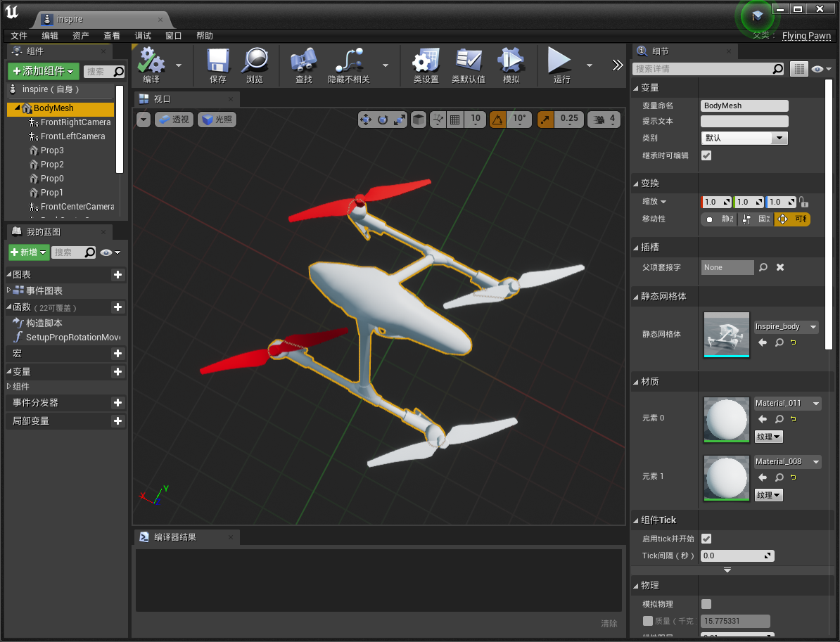Disable the 启用tick并开始 checkbox
The image size is (840, 642).
click(x=706, y=539)
